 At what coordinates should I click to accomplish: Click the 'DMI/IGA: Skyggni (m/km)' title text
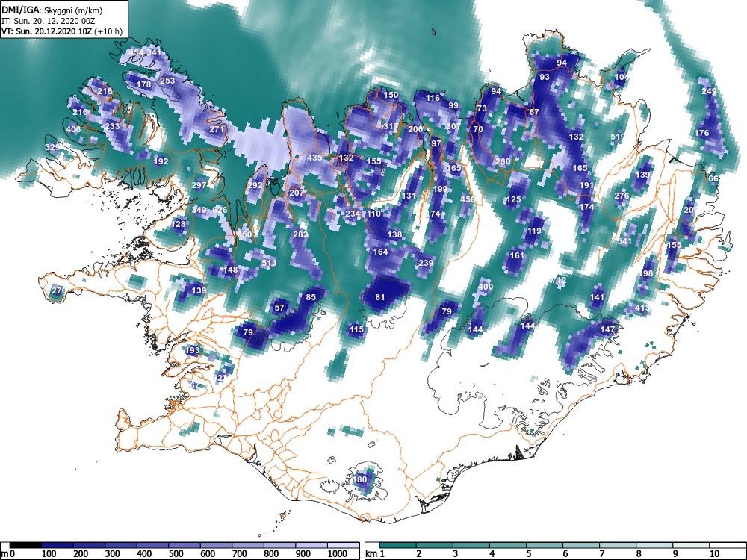tap(52, 10)
